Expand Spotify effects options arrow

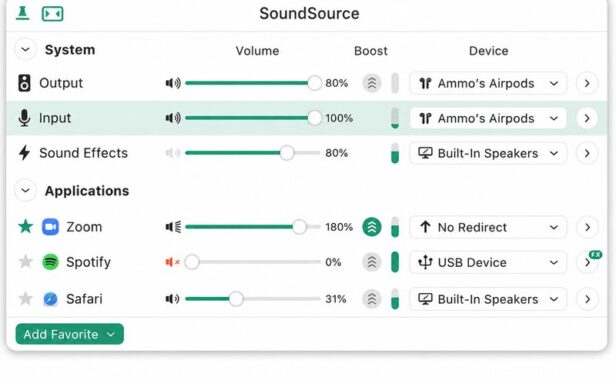pyautogui.click(x=587, y=262)
